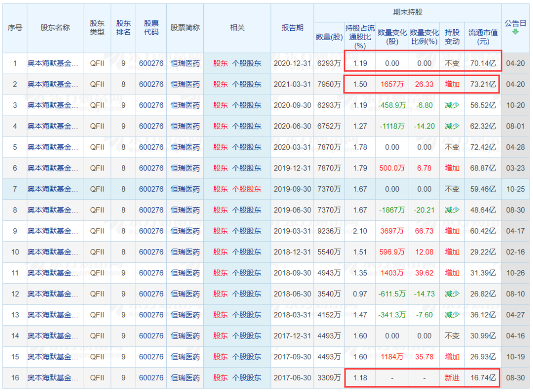
Task: Open 个股股东 link for 2020-03-31 row
Action: 247,147
